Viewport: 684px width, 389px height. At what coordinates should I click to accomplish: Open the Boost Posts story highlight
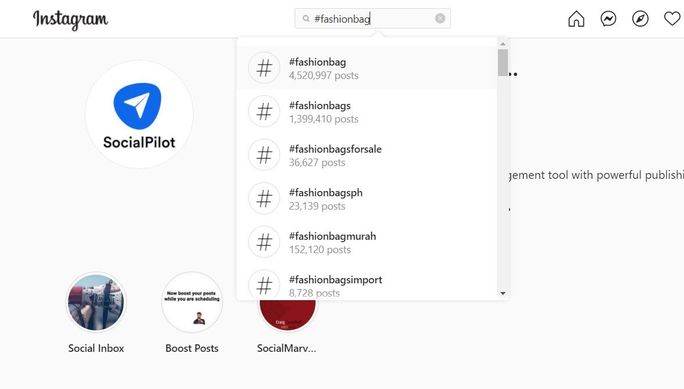[192, 302]
